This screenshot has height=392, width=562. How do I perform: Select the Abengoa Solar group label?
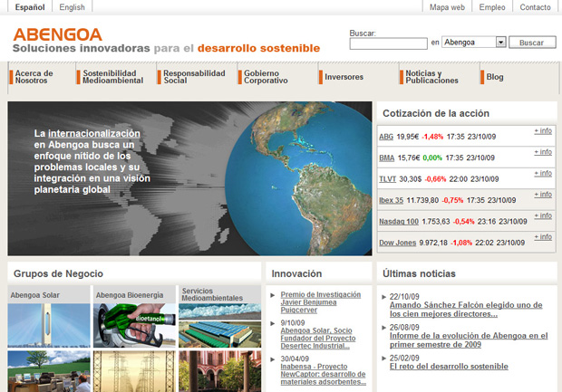point(35,295)
